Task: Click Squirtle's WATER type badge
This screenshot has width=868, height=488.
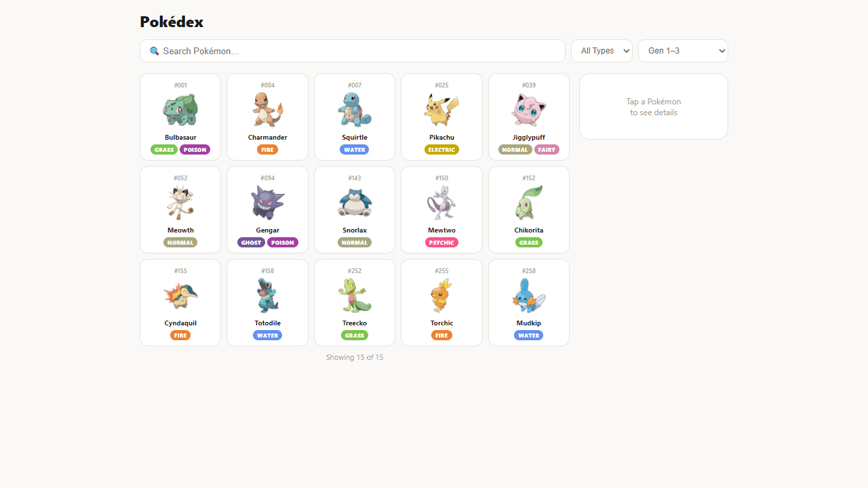Action: pyautogui.click(x=355, y=150)
